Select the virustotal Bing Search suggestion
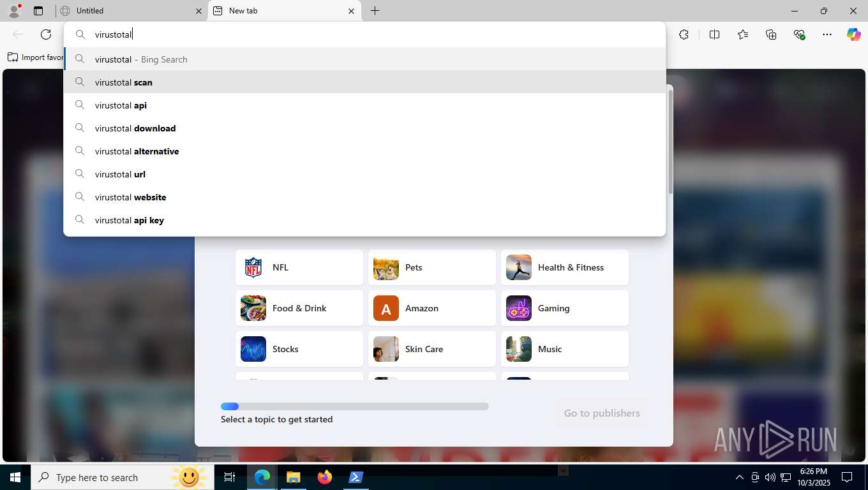 [364, 59]
